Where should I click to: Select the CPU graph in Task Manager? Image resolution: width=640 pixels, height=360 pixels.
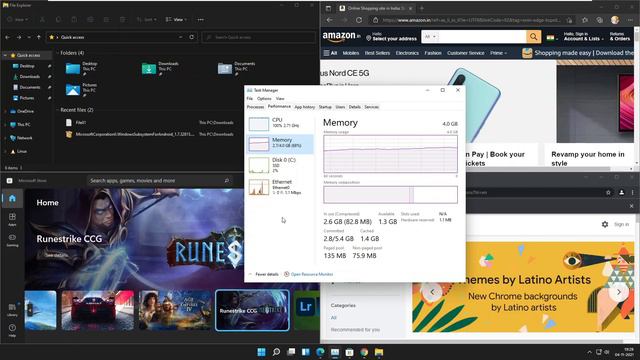(x=280, y=123)
